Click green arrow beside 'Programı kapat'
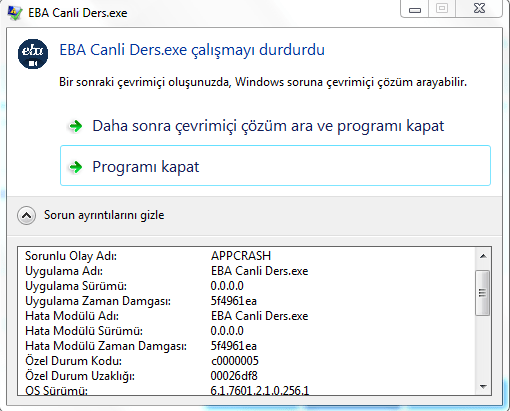The width and height of the screenshot is (510, 411). click(76, 167)
